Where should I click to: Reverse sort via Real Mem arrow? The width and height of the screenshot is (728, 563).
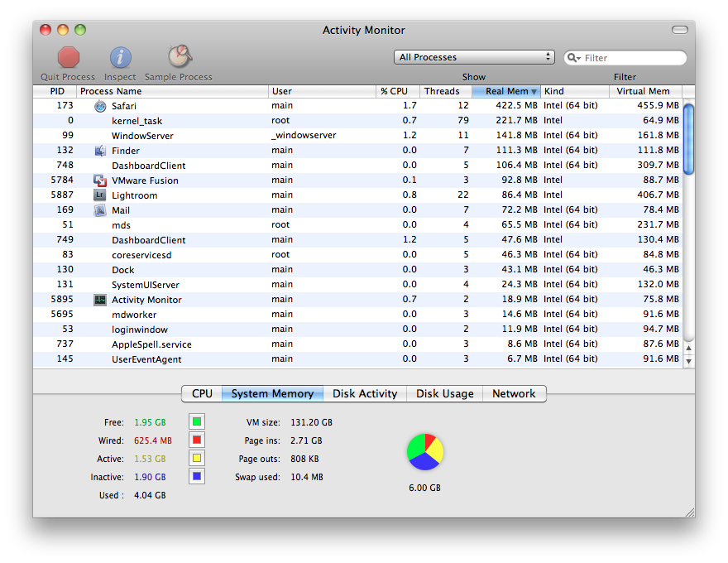tap(534, 92)
